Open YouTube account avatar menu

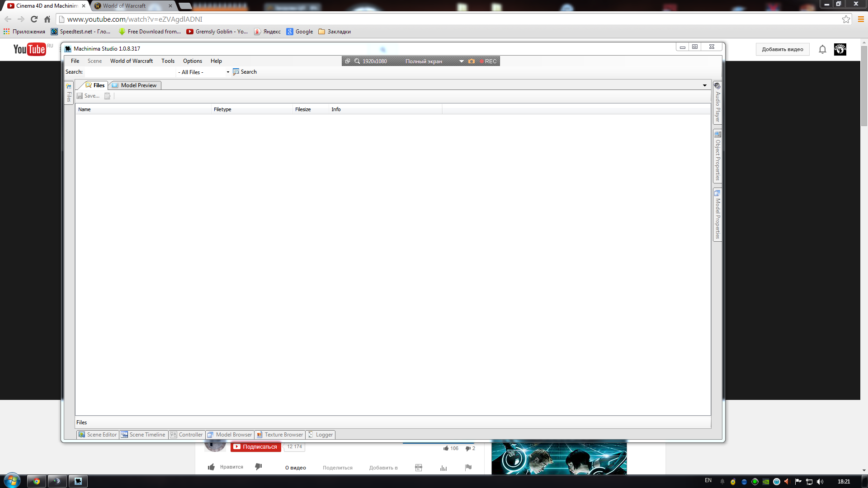pos(840,50)
